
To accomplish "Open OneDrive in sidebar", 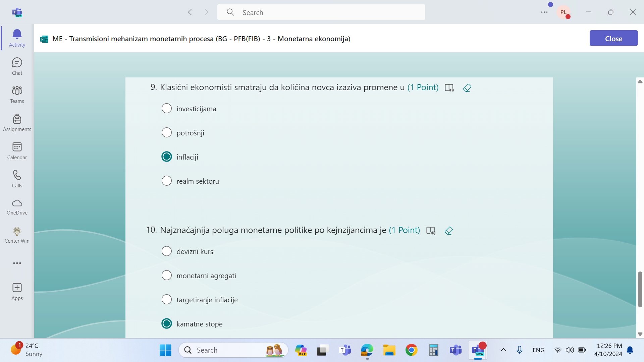I will 17,207.
